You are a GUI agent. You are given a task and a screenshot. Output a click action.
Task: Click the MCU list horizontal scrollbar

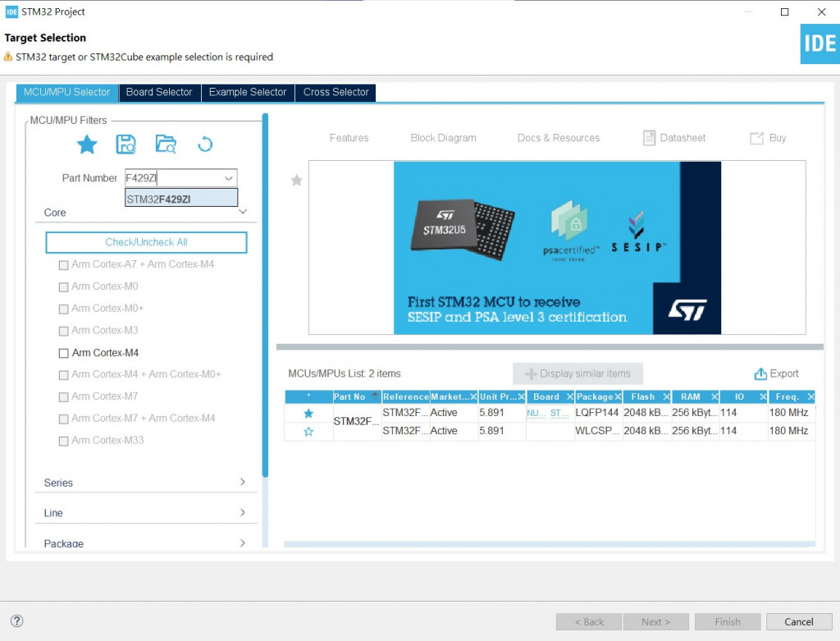(550, 544)
